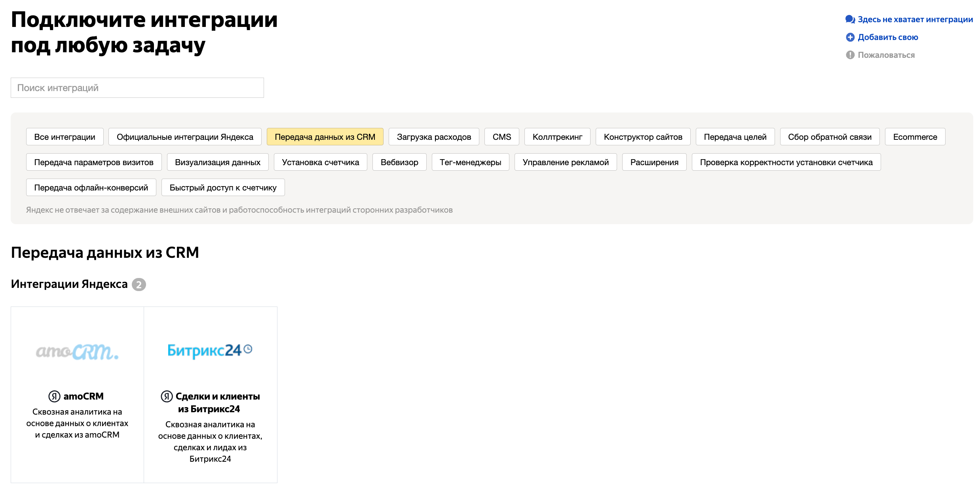The width and height of the screenshot is (980, 495).
Task: Filter by 'Конструктор сайтов'
Action: click(x=643, y=137)
